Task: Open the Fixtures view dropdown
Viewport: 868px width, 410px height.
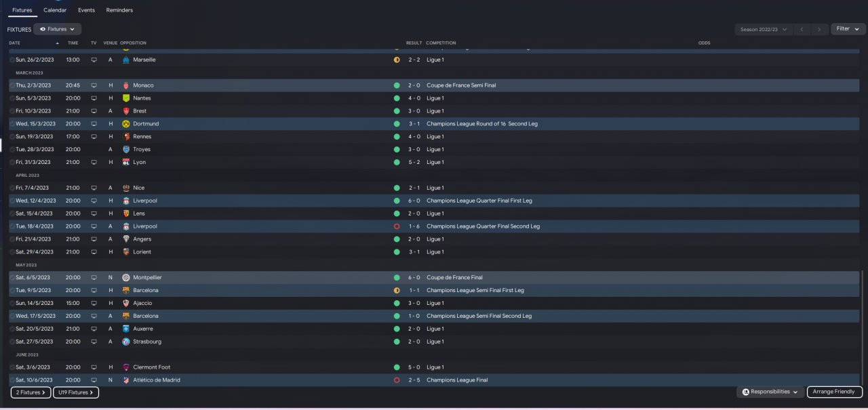Action: [57, 29]
